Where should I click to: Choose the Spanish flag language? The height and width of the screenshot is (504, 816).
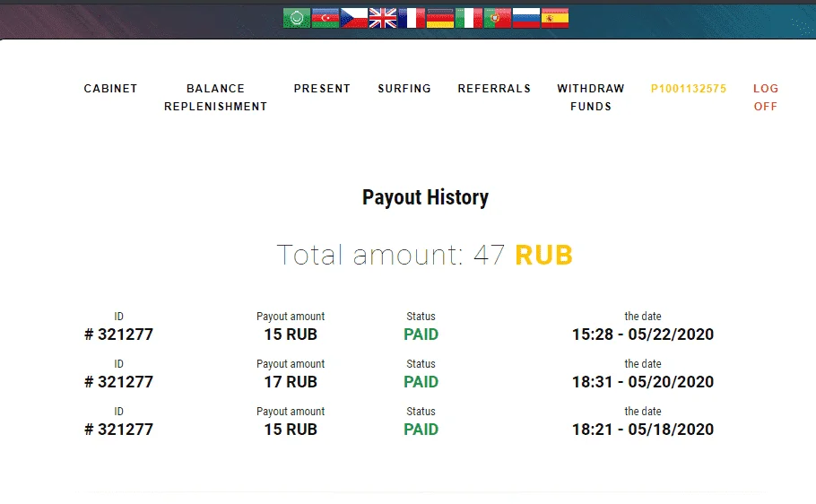[555, 18]
